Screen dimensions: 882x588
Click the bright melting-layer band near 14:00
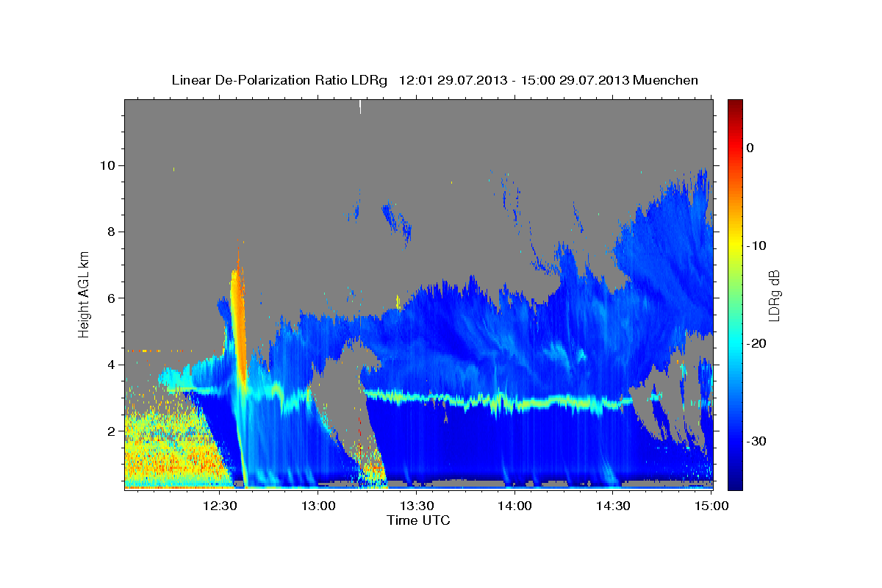[x=514, y=402]
